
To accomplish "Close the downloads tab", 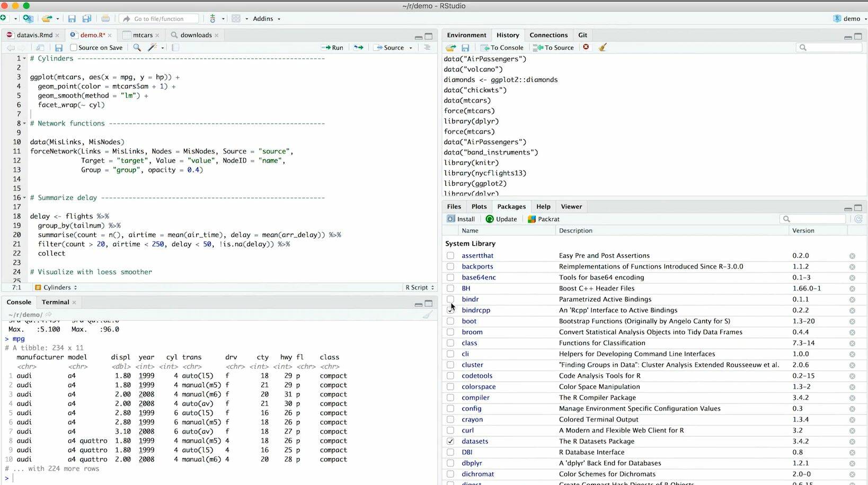I will (217, 35).
